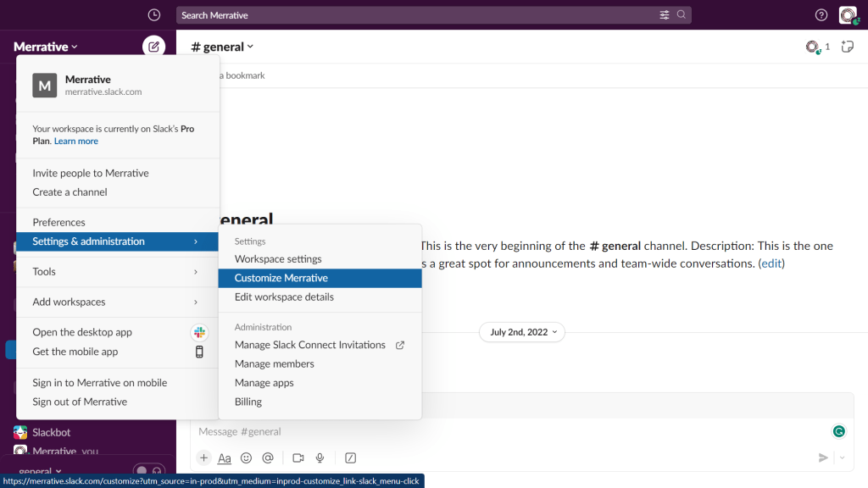Open text formatting with the Aa icon
The image size is (868, 488).
224,457
